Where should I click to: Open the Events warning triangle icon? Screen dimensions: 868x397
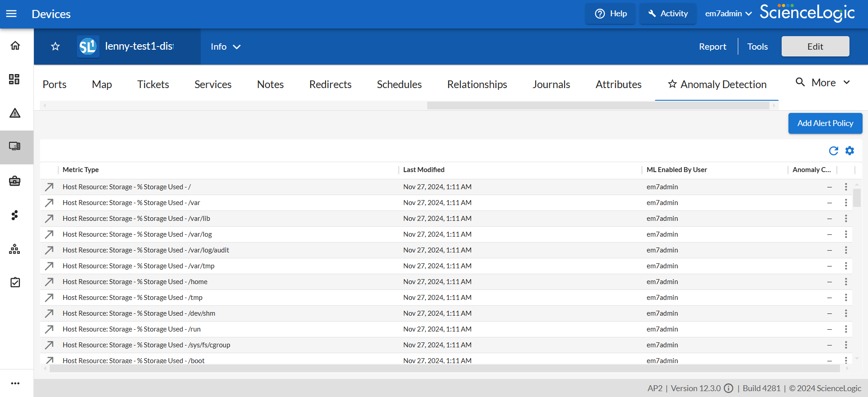(x=15, y=113)
